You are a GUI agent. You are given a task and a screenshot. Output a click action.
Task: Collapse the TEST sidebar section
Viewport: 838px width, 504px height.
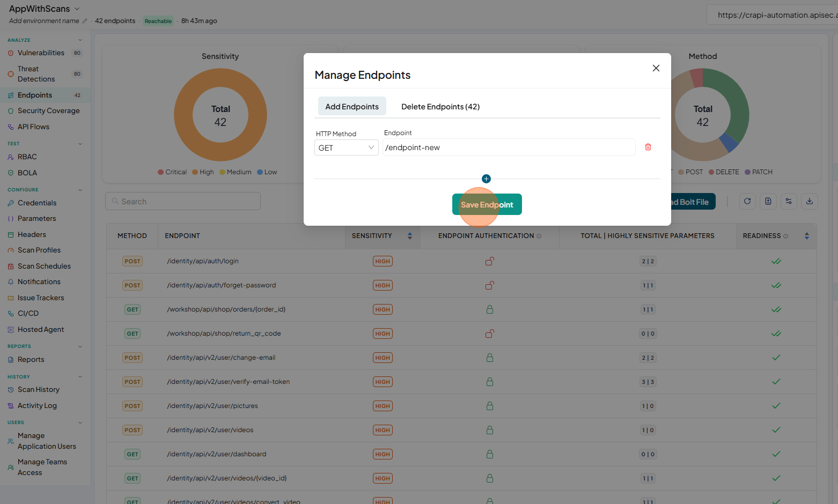click(80, 144)
